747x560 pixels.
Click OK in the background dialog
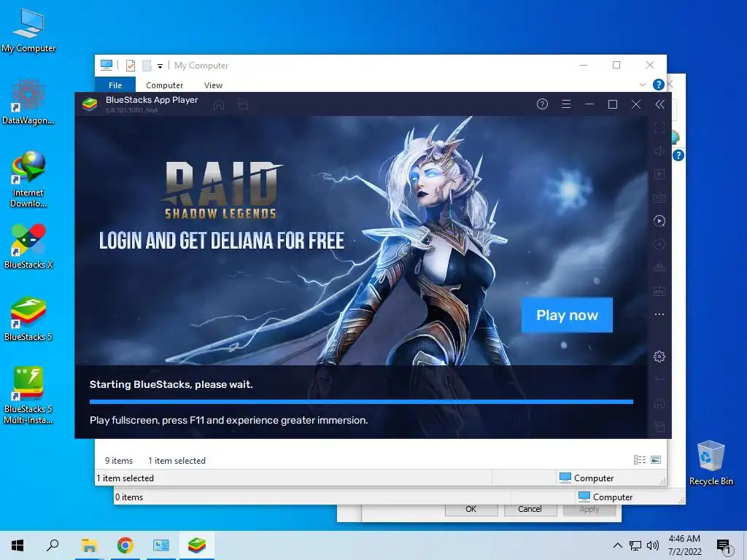click(471, 509)
